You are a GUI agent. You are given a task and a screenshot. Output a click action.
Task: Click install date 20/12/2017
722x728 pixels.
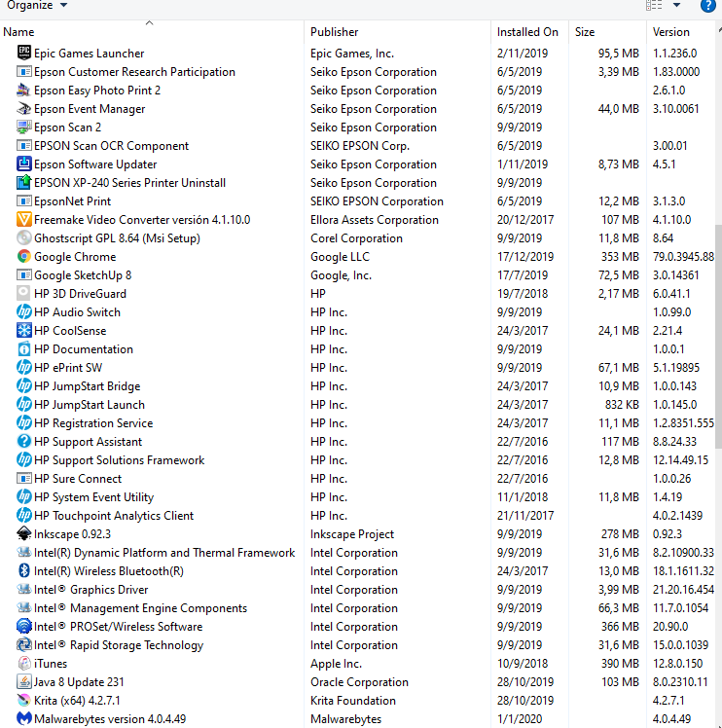[x=525, y=220]
